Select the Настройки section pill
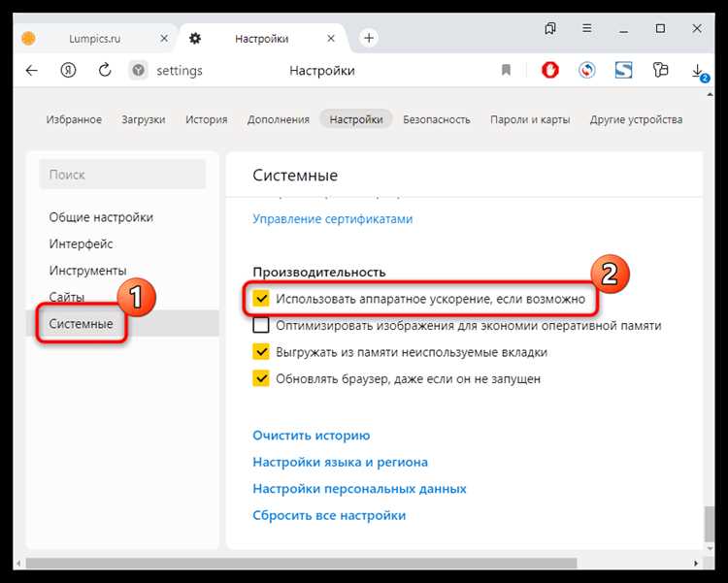Viewport: 728px width, 583px height. click(356, 119)
